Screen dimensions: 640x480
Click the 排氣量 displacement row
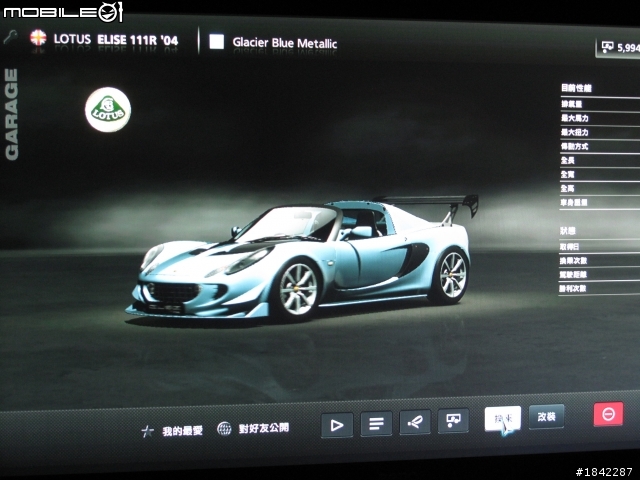tap(600, 104)
